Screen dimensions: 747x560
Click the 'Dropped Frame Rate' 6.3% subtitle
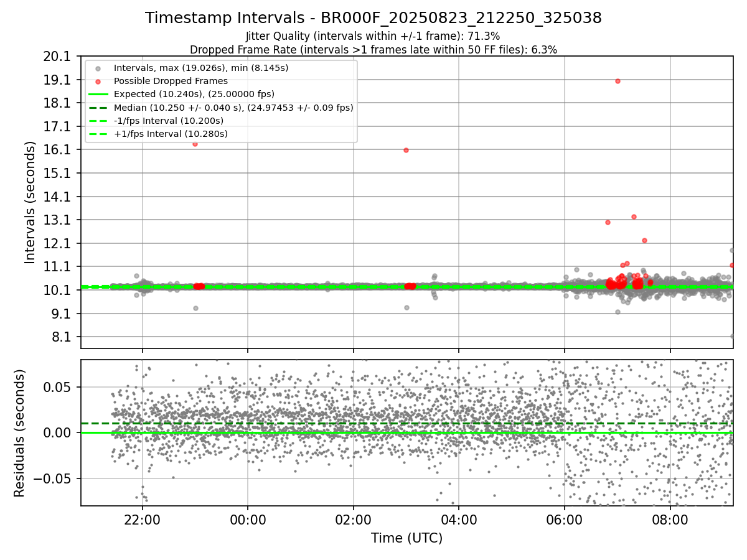pos(374,49)
